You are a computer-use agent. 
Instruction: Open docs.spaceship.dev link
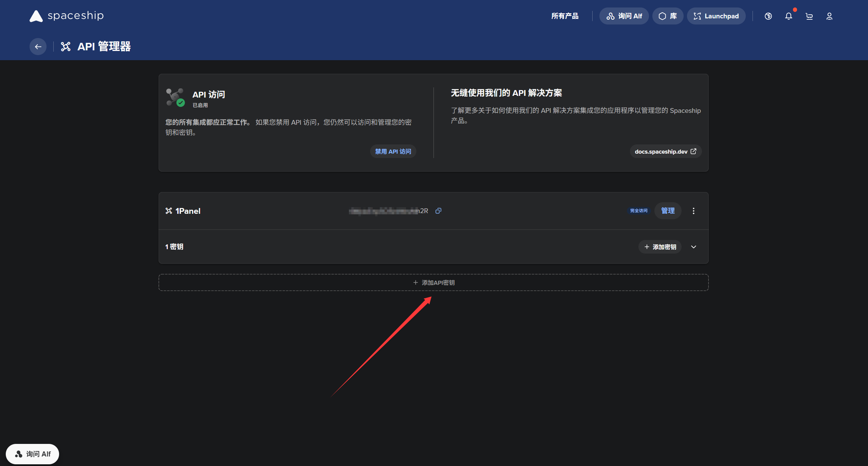click(x=665, y=152)
